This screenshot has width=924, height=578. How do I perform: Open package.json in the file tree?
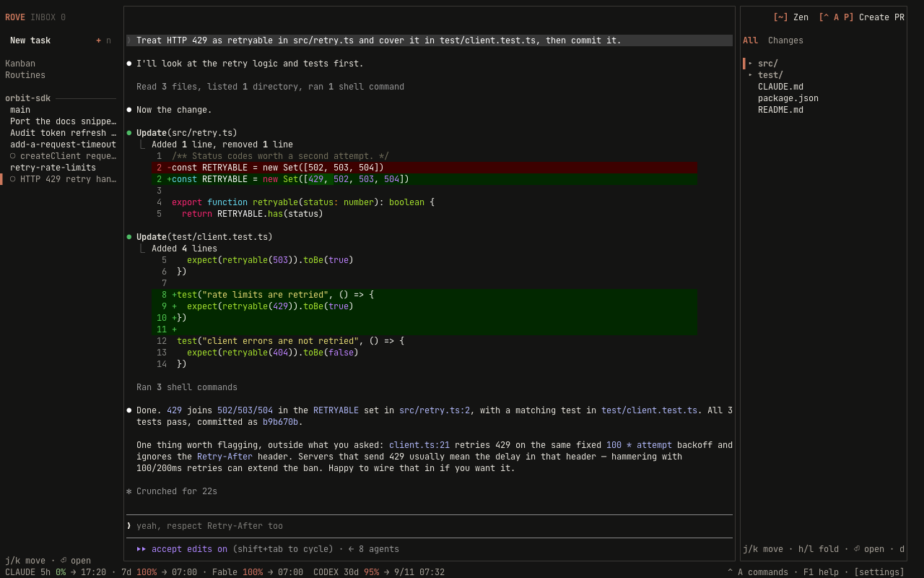tap(788, 98)
